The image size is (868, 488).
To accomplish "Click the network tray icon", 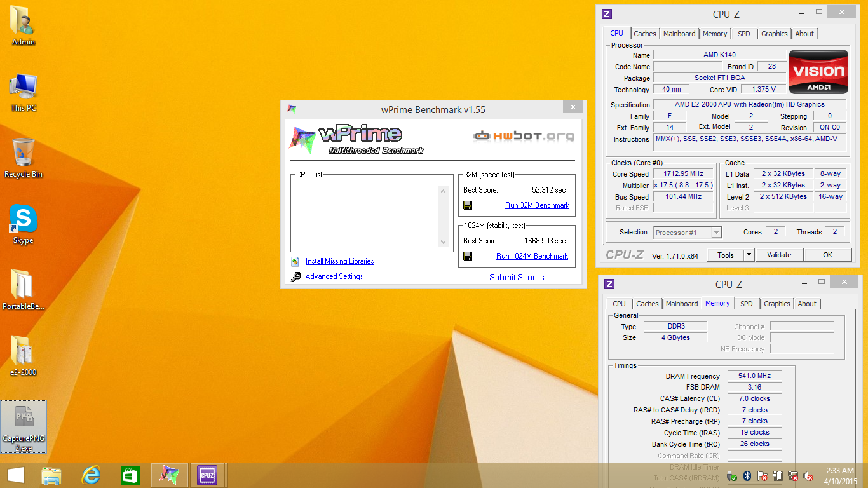I will pyautogui.click(x=793, y=475).
